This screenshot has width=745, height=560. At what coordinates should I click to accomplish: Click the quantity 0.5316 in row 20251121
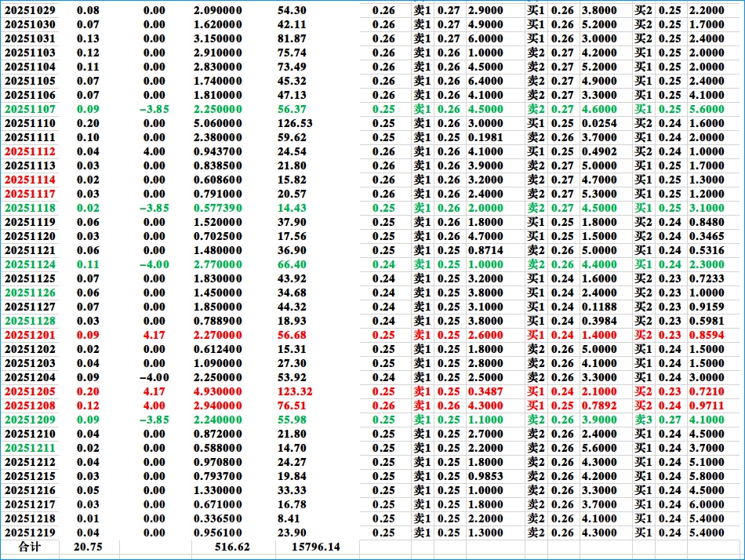[707, 250]
